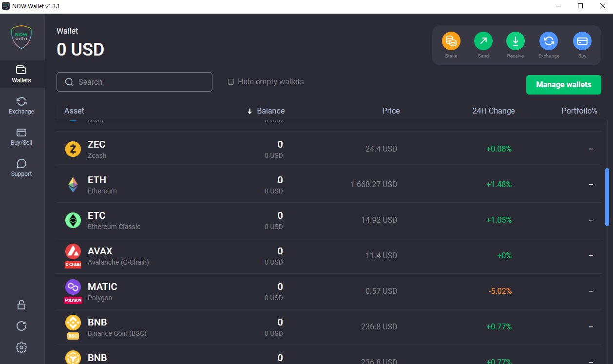Click the green Send arrow icon
Viewport: 613px width, 364px height.
(483, 41)
